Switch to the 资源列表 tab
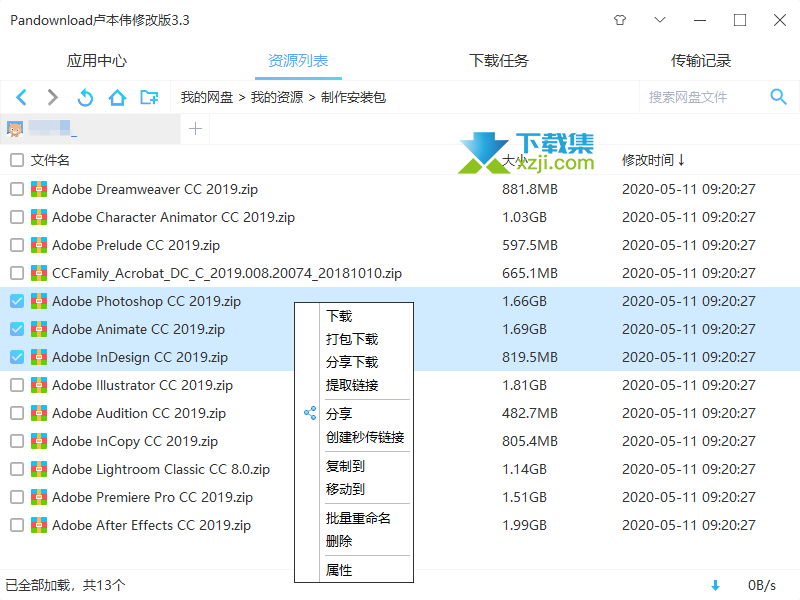This screenshot has width=800, height=600. (298, 61)
